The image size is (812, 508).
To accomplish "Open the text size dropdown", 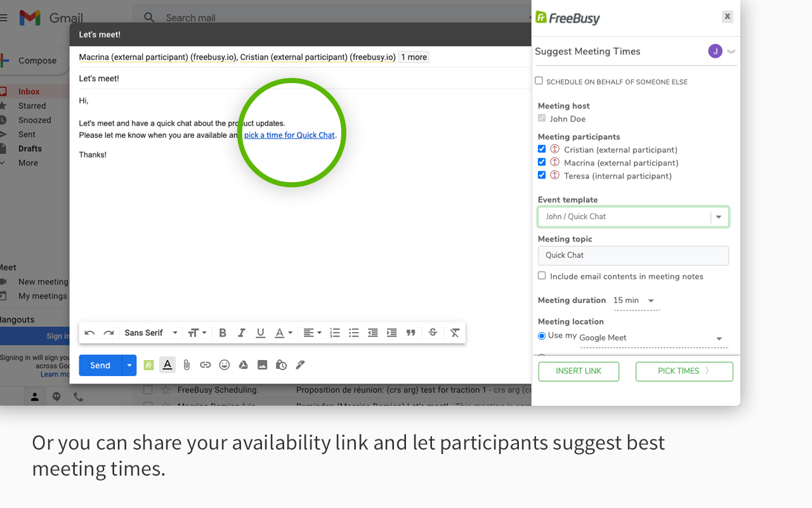I will click(197, 333).
